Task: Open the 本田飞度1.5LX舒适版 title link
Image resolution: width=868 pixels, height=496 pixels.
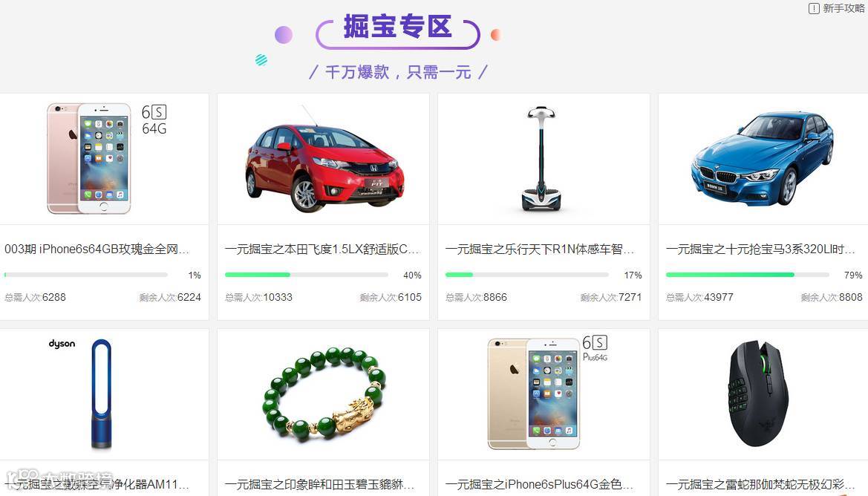Action: click(x=323, y=249)
